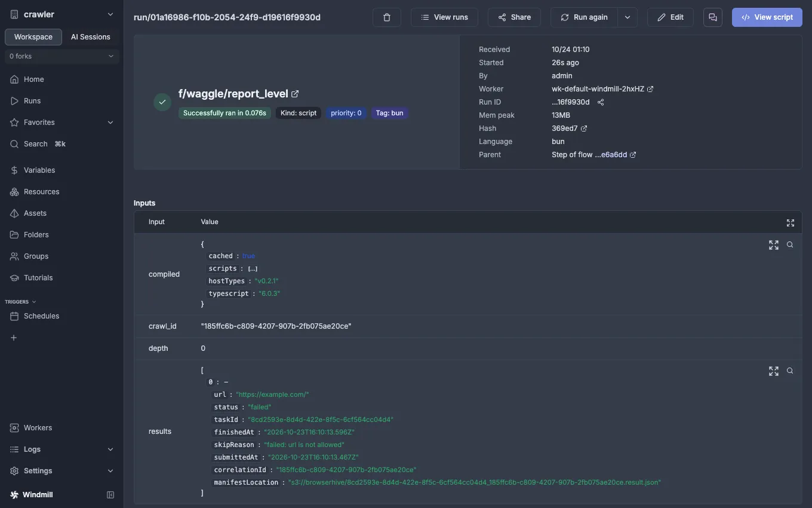Image resolution: width=812 pixels, height=508 pixels.
Task: Collapse item 0 in results
Action: (x=226, y=382)
